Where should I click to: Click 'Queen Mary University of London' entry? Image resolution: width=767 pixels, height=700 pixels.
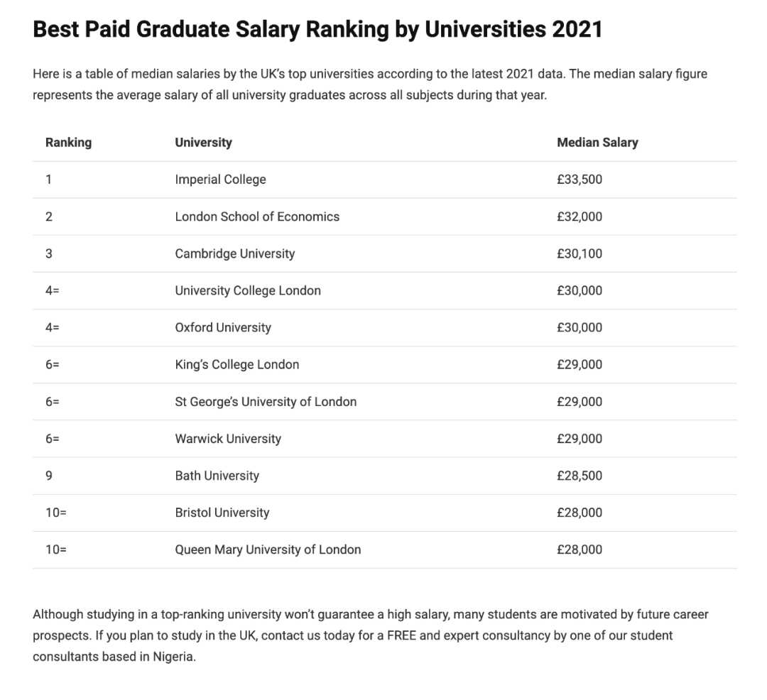point(268,549)
